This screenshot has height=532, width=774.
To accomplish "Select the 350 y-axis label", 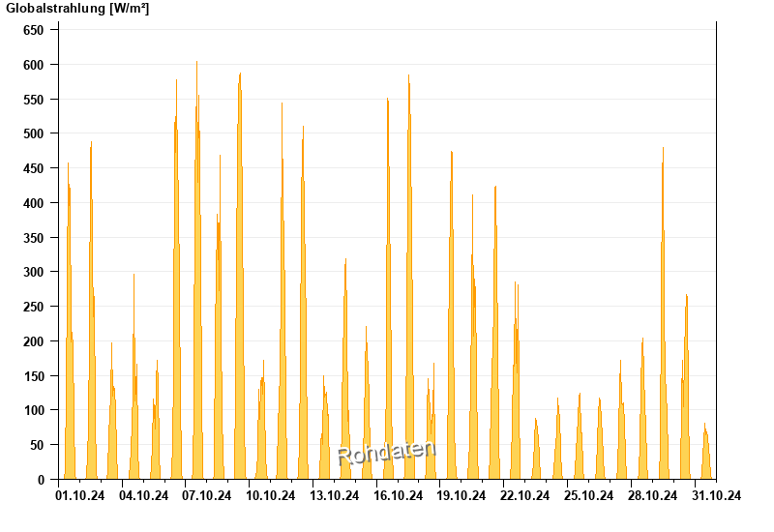I will coord(34,237).
